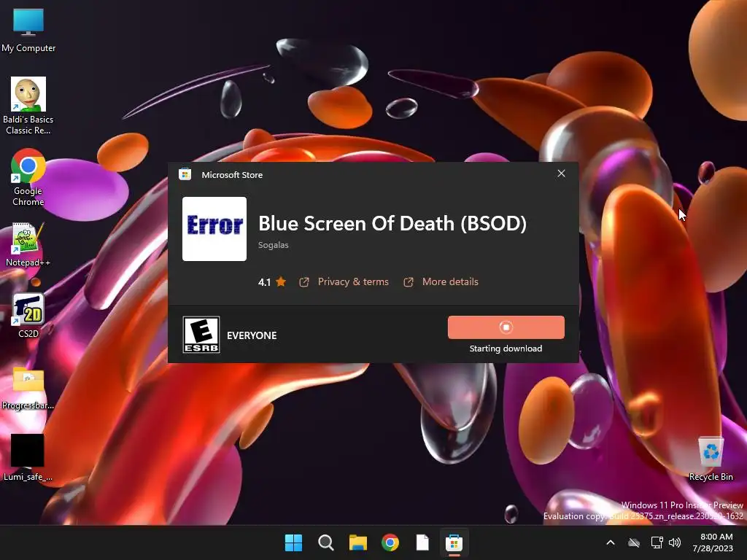Image resolution: width=747 pixels, height=560 pixels.
Task: Open My Computer desktop icon
Action: (28, 29)
